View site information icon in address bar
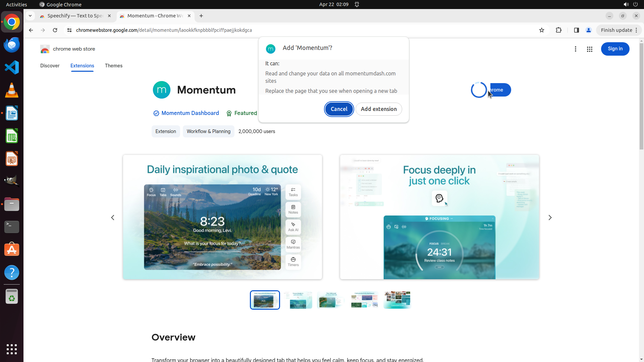This screenshot has width=644, height=362. pos(69,30)
